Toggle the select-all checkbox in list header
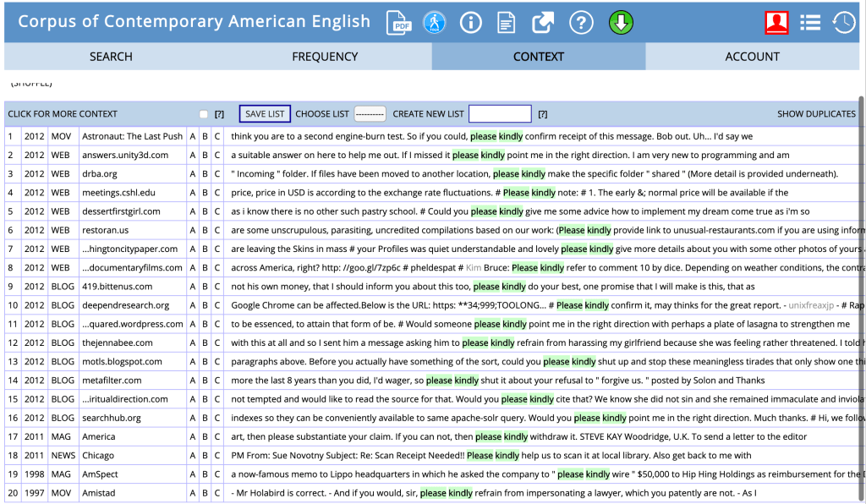Screen dimensions: 866x504 click(203, 114)
